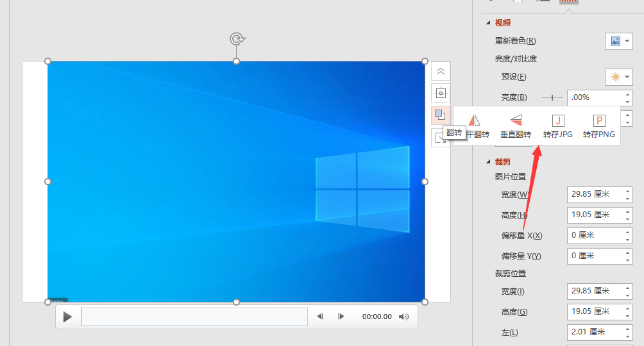Click the crop position 高度(G) field
The width and height of the screenshot is (644, 346).
(x=595, y=312)
